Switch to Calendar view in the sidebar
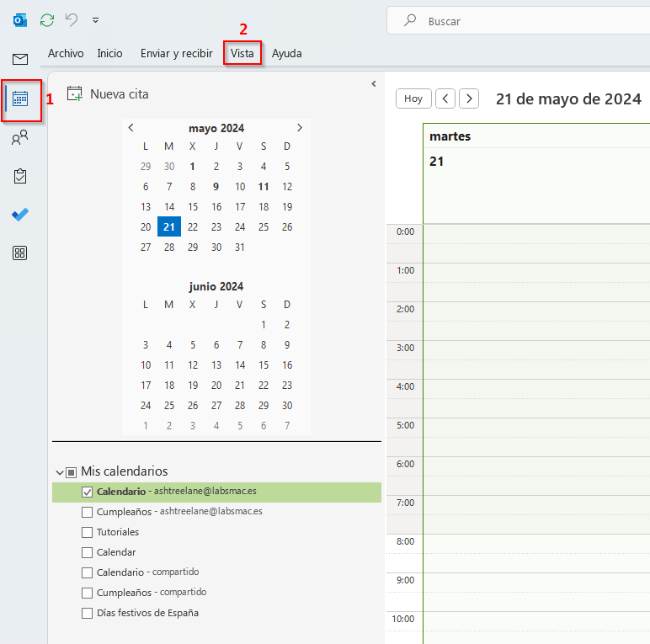The height and width of the screenshot is (644, 650). point(20,98)
